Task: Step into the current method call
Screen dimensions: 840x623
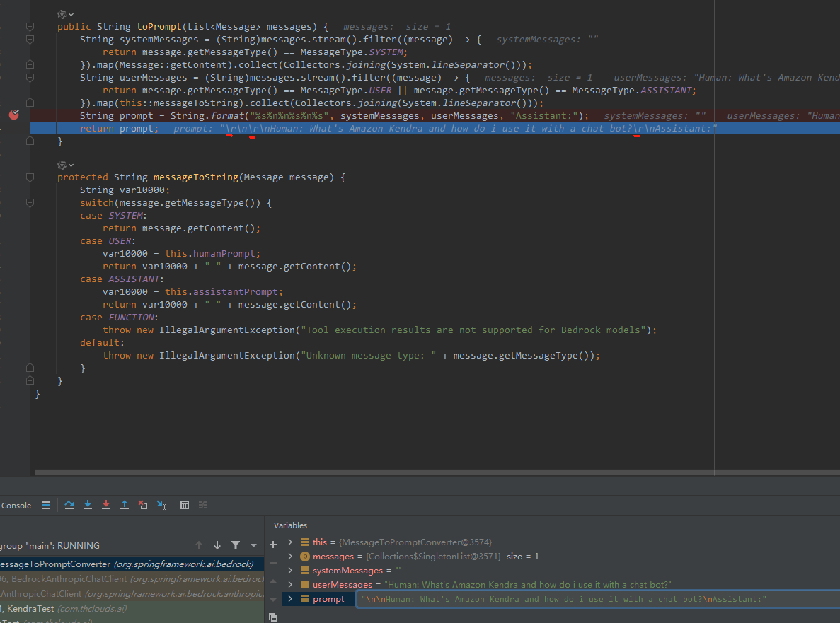Action: (x=88, y=505)
